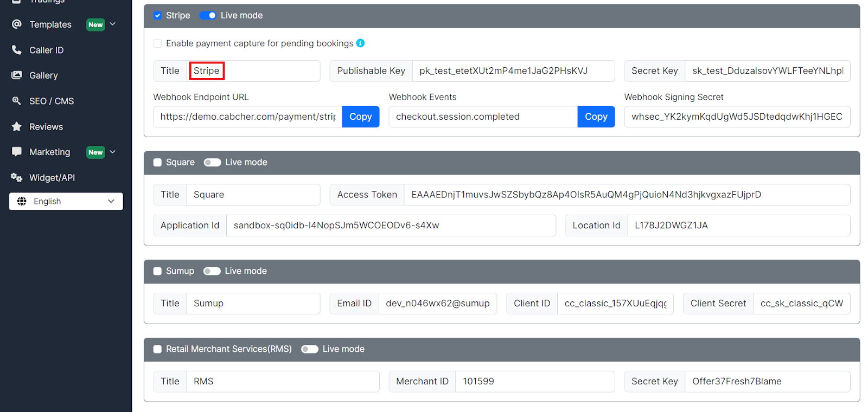The image size is (868, 412).
Task: Click the Marketing chat bubble icon
Action: click(17, 151)
